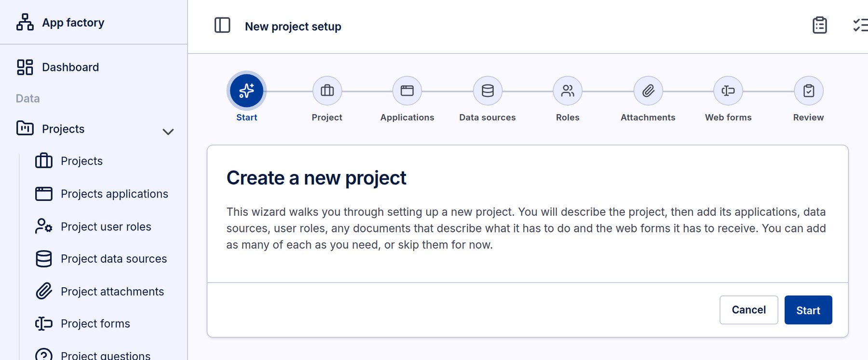868x360 pixels.
Task: Select the Start step sparkle icon
Action: point(246,91)
